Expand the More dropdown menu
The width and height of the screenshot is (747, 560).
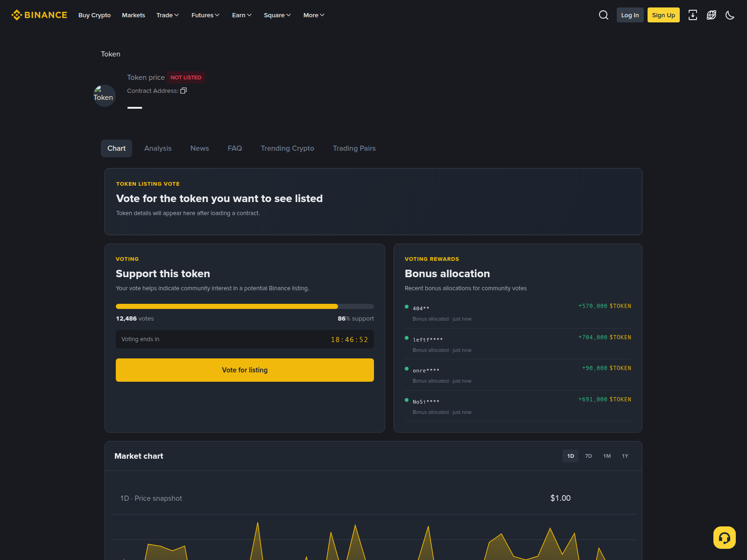314,15
